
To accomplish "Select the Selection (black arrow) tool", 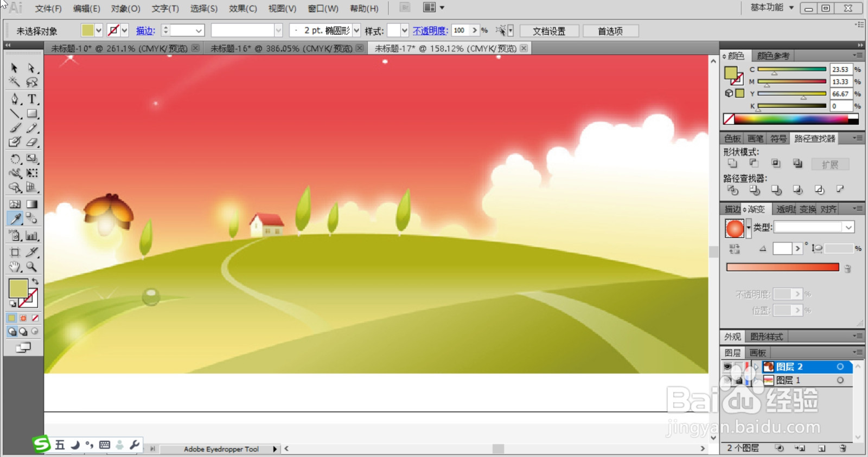I will [15, 68].
